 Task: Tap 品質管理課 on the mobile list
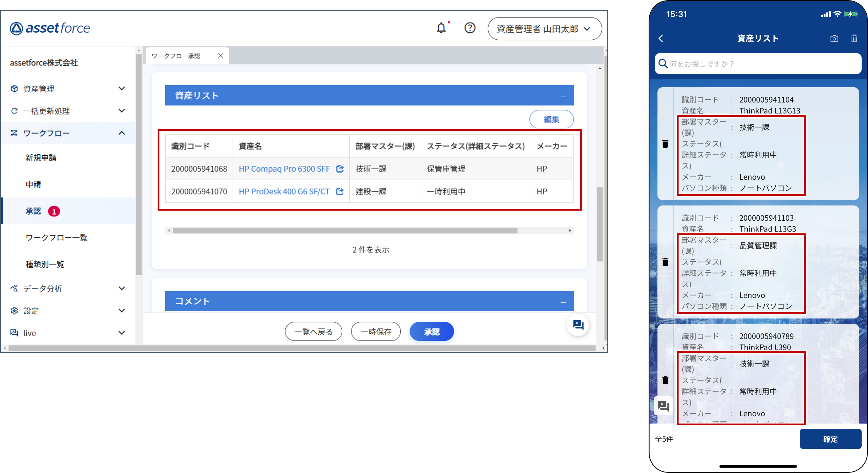coord(758,245)
